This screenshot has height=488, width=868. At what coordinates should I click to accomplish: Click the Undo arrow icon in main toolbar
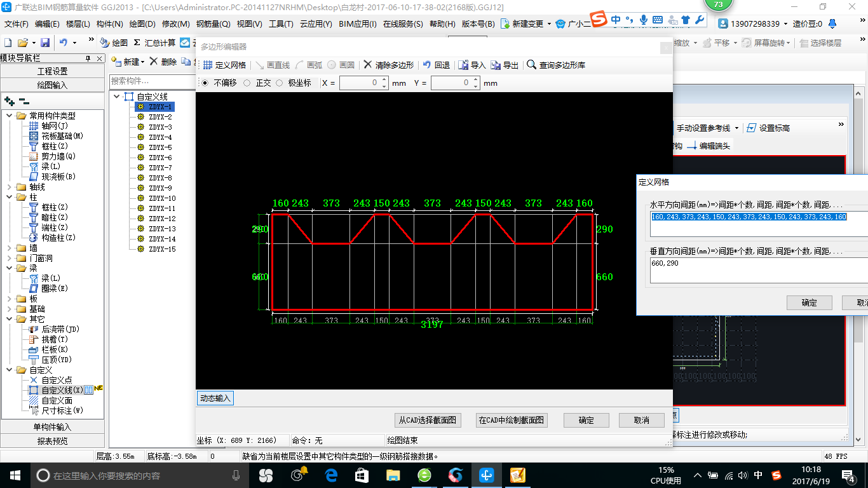tap(64, 43)
